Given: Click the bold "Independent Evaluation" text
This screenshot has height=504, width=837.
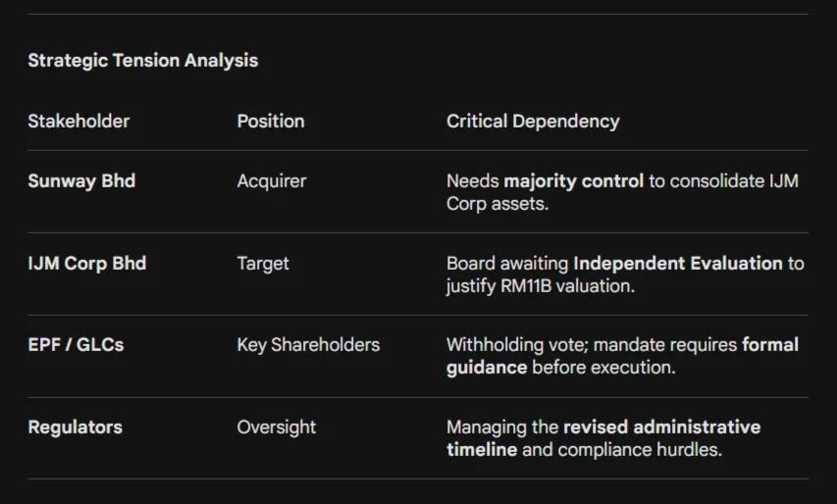Looking at the screenshot, I should [678, 264].
